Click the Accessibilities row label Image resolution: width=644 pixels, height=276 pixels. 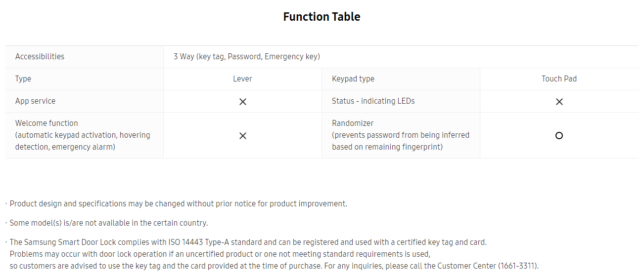click(x=40, y=56)
